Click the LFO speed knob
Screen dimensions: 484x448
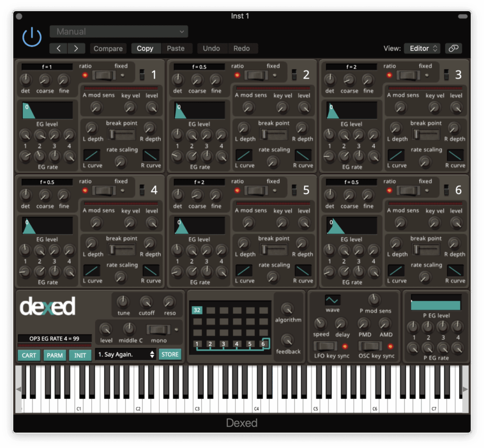(320, 324)
